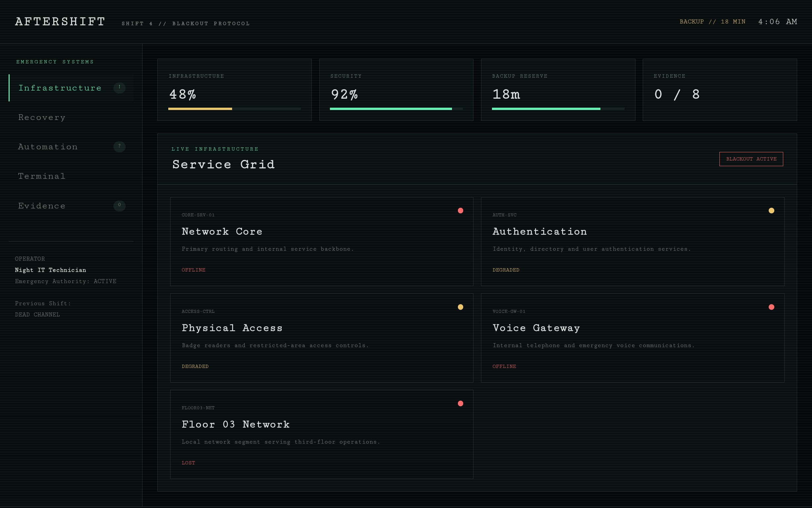This screenshot has width=812, height=508.
Task: Click the OFFLINE status on Voice Gateway
Action: click(x=504, y=366)
